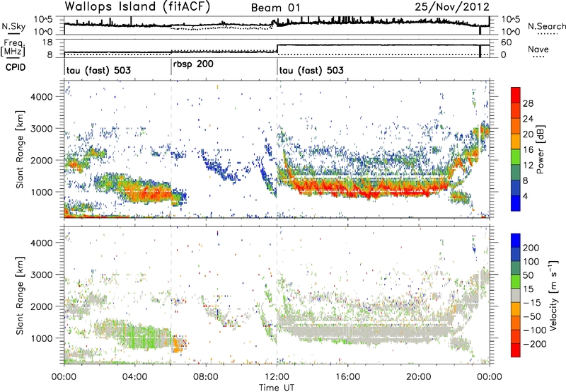Click the 'Power [dB]' colorbar label
566x392 pixels.
(x=541, y=149)
